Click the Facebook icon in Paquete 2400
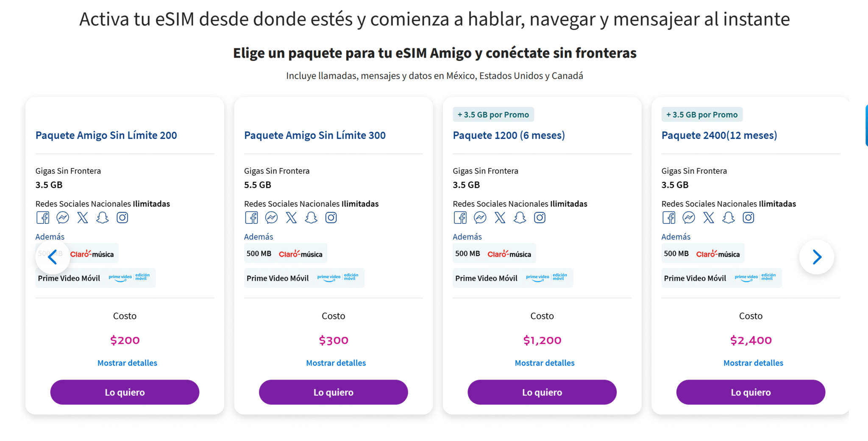The width and height of the screenshot is (868, 441). point(669,218)
